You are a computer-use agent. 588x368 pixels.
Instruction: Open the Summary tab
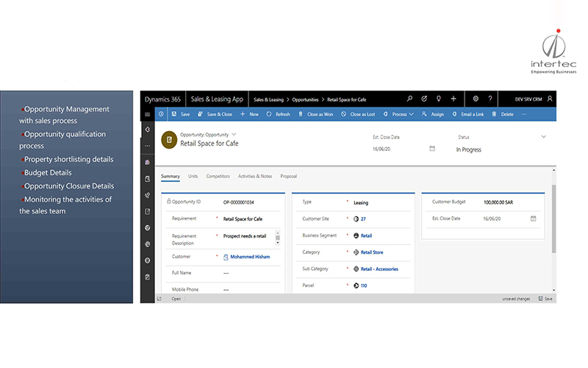click(171, 176)
